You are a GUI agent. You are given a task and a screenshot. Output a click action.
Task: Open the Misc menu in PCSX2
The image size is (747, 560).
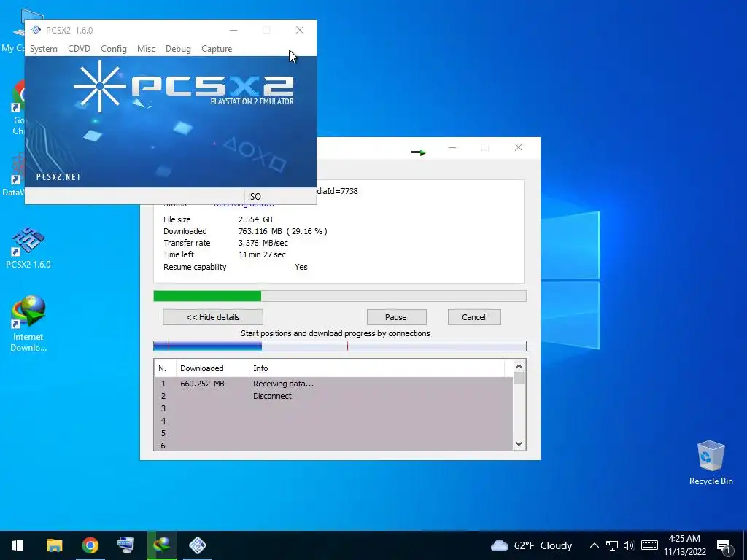pyautogui.click(x=146, y=49)
